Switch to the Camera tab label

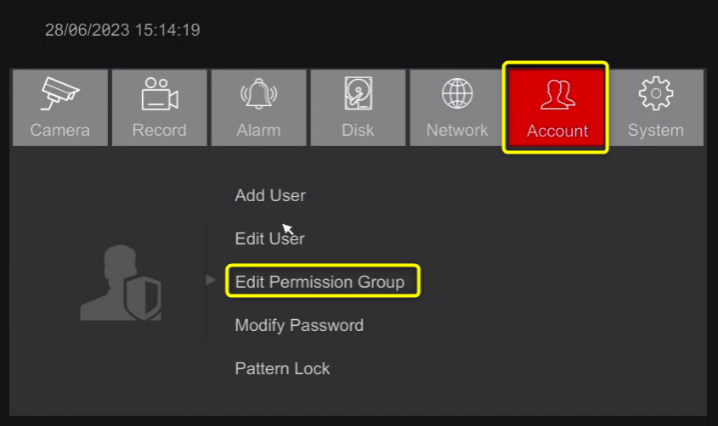coord(59,130)
